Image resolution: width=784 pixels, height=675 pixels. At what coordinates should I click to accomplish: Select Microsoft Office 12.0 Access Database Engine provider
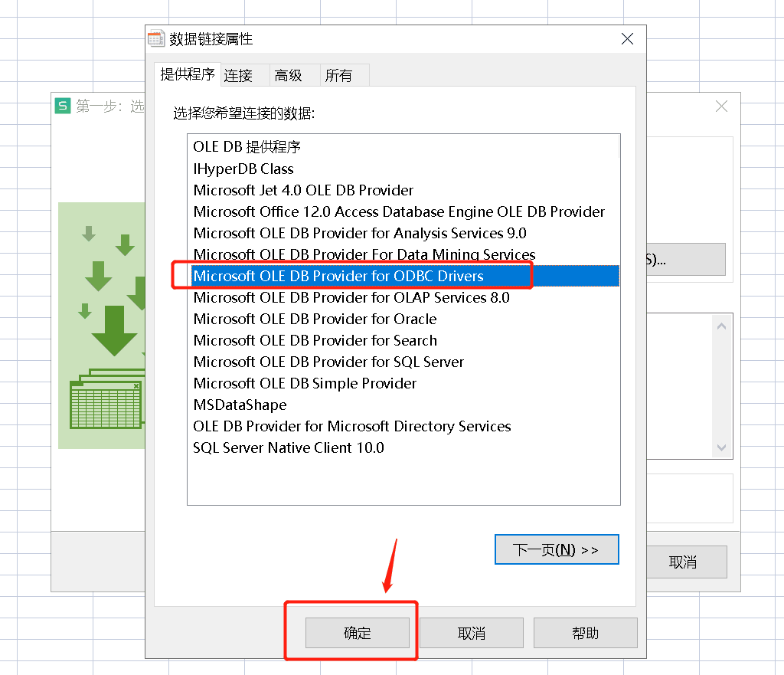399,212
